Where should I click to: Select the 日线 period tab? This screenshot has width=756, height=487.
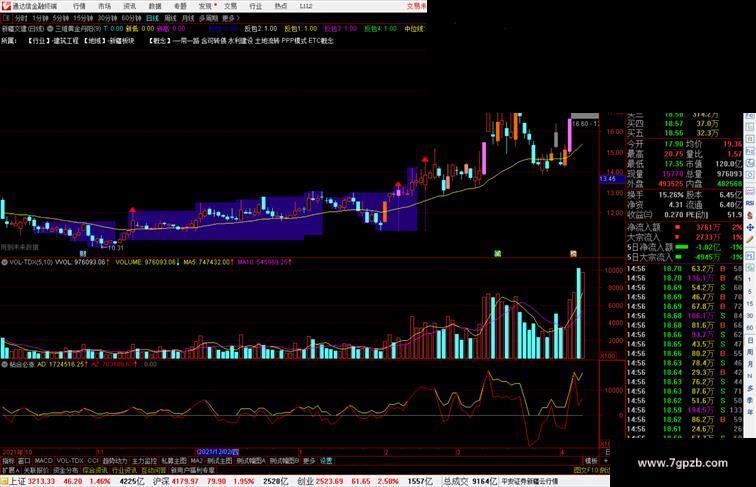tap(152, 18)
